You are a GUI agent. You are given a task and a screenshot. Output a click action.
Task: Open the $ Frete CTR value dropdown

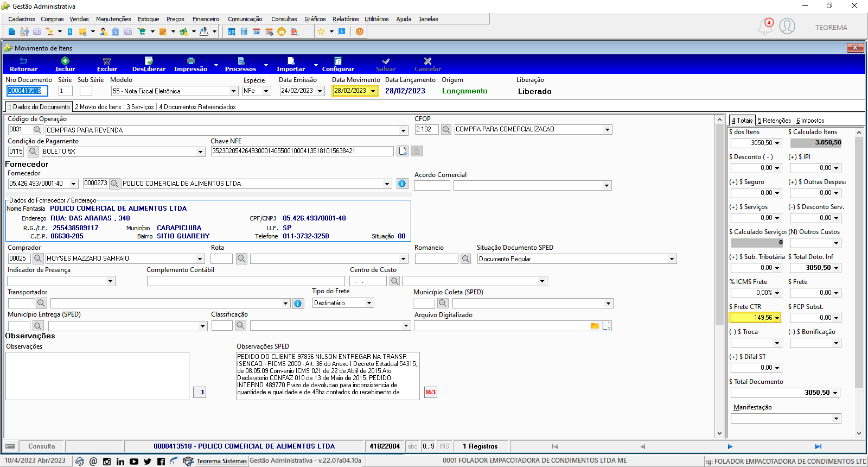[x=777, y=318]
